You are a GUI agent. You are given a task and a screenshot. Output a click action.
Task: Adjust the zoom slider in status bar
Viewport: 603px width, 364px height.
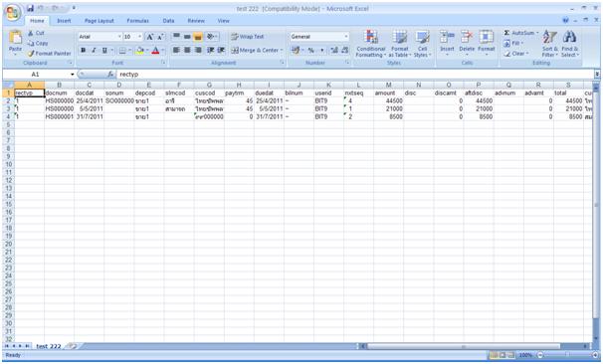point(567,355)
